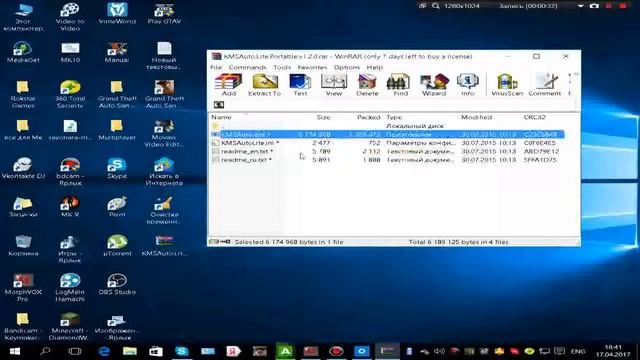640x360 pixels.
Task: Click the Multiplayer desktop folder
Action: (117, 130)
